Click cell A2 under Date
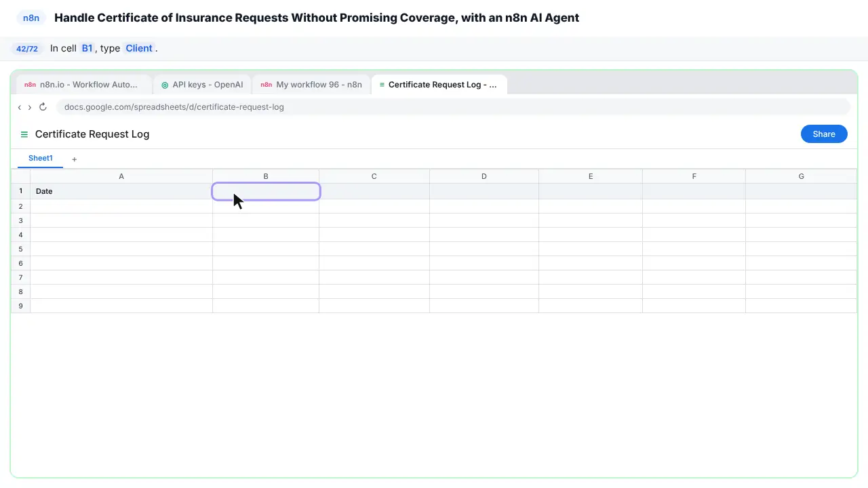868x488 pixels. (x=121, y=206)
